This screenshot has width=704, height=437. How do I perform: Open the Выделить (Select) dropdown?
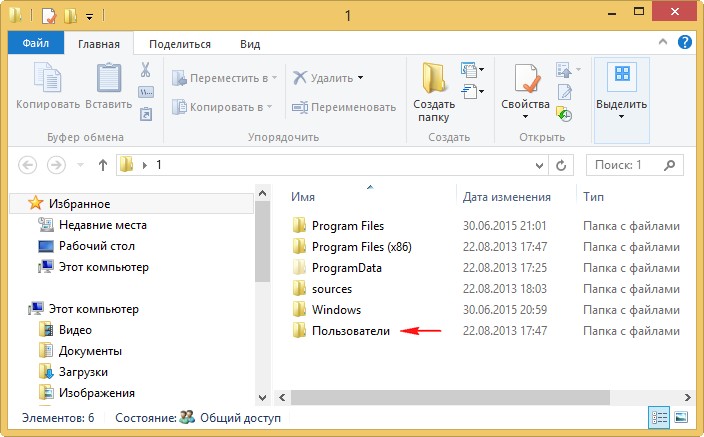tap(621, 100)
